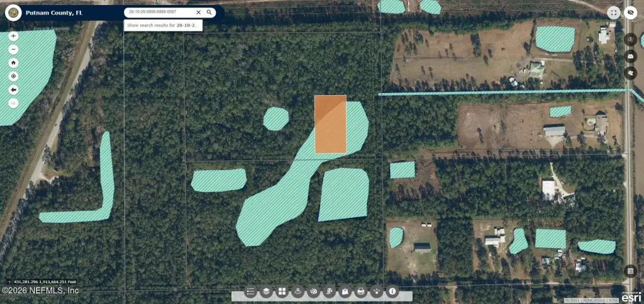The image size is (644, 304).
Task: Go back to the previous map extent
Action: click(x=14, y=89)
